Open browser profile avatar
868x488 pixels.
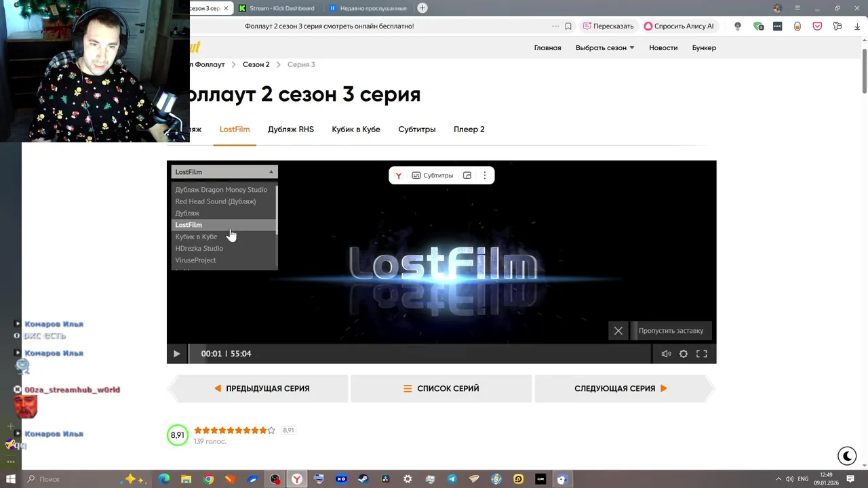click(777, 8)
